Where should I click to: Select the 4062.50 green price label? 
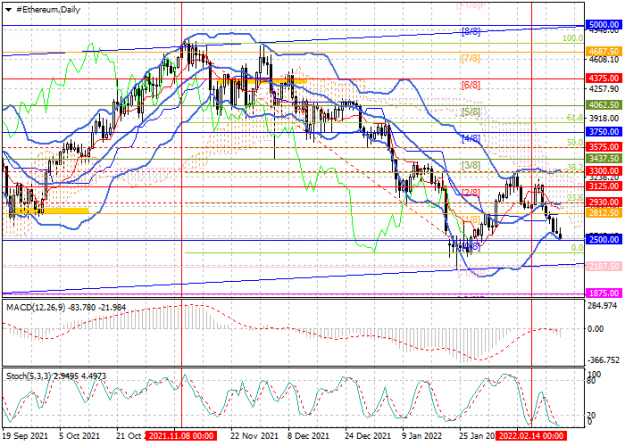(x=603, y=105)
